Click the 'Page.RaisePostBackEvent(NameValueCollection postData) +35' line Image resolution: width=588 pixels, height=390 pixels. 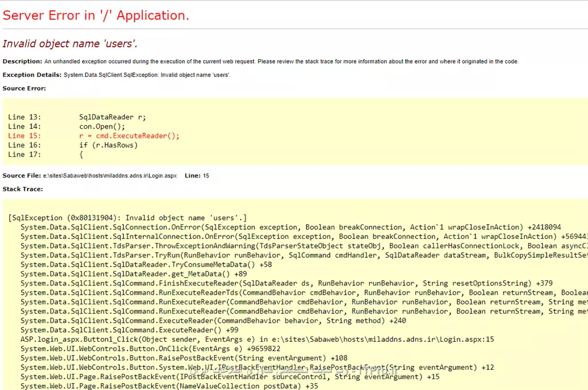tap(169, 386)
